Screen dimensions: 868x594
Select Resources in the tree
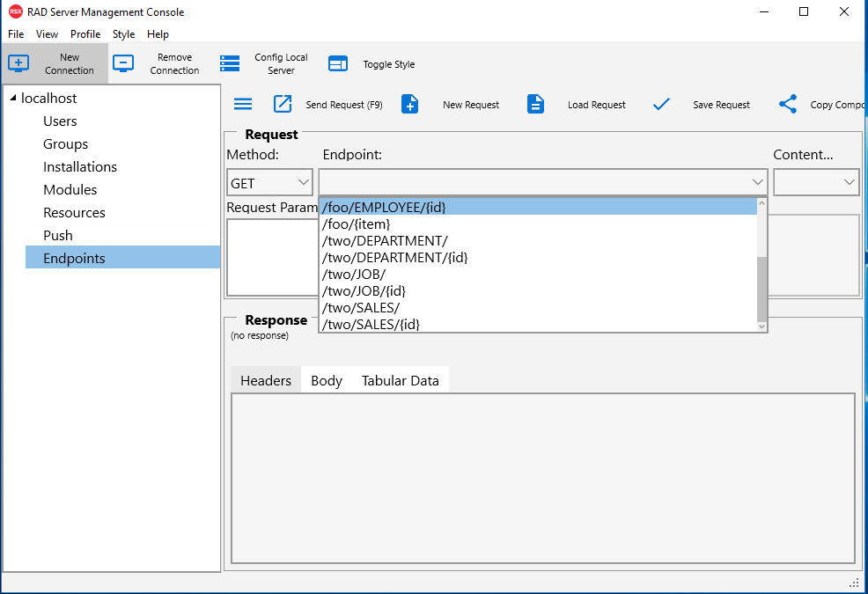pos(74,213)
